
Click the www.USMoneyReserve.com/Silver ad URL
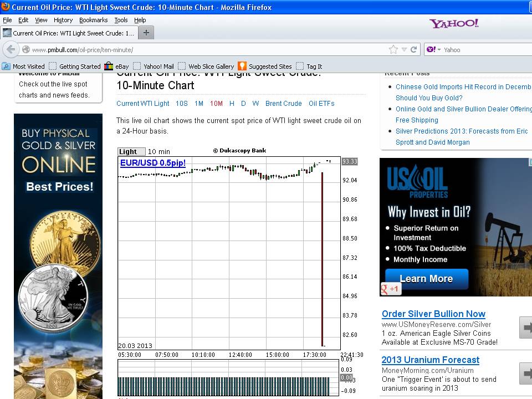(436, 324)
